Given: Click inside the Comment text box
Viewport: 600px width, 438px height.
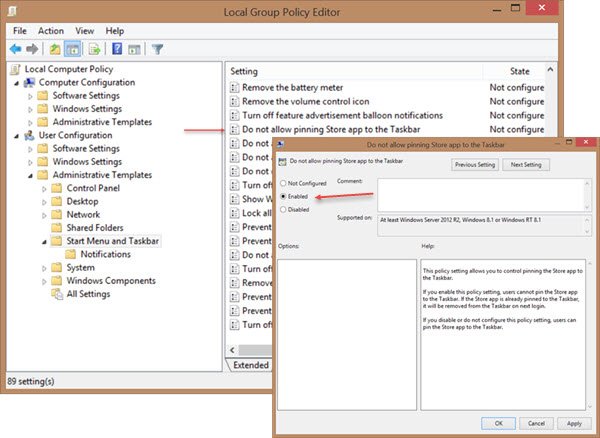Looking at the screenshot, I should click(x=470, y=194).
